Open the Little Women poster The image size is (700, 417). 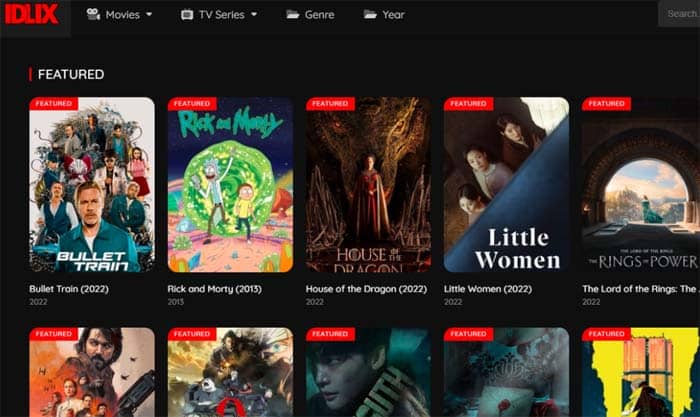(506, 185)
